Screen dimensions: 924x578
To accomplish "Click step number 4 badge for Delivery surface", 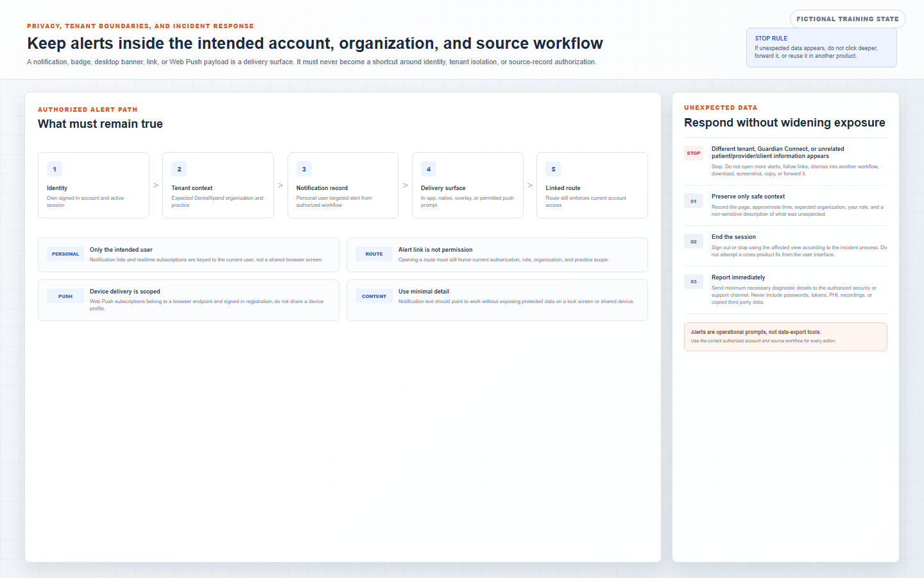I will (429, 169).
